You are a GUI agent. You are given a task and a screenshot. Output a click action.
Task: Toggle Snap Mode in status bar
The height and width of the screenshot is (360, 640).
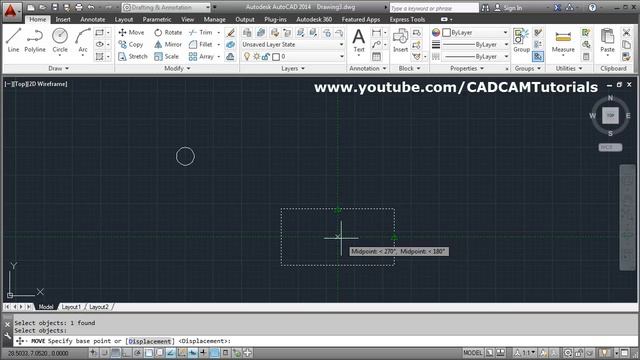[x=105, y=353]
